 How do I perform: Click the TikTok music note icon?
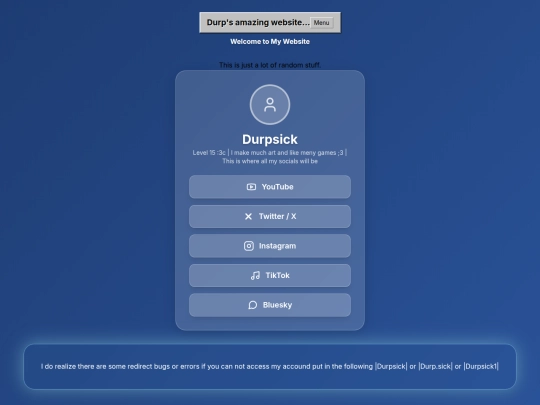(255, 276)
